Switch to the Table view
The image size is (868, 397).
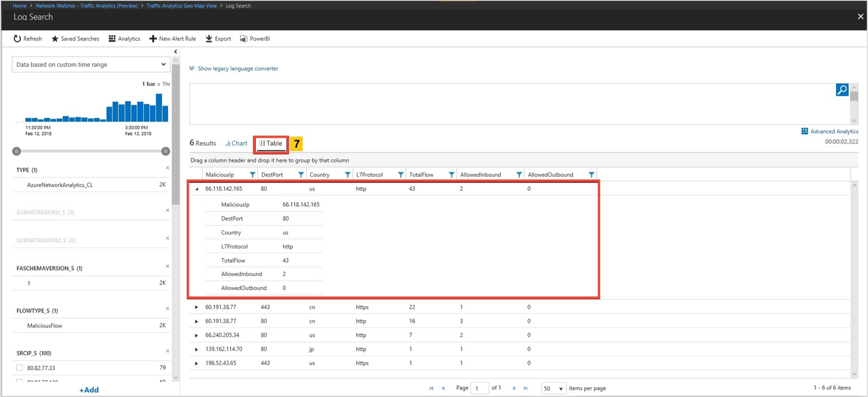(x=271, y=144)
